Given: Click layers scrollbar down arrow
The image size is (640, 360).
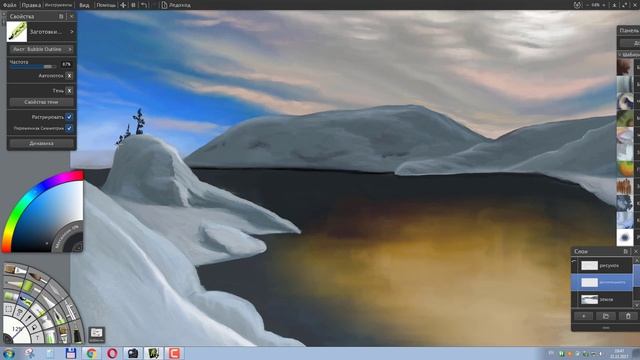Looking at the screenshot, I should [x=636, y=305].
